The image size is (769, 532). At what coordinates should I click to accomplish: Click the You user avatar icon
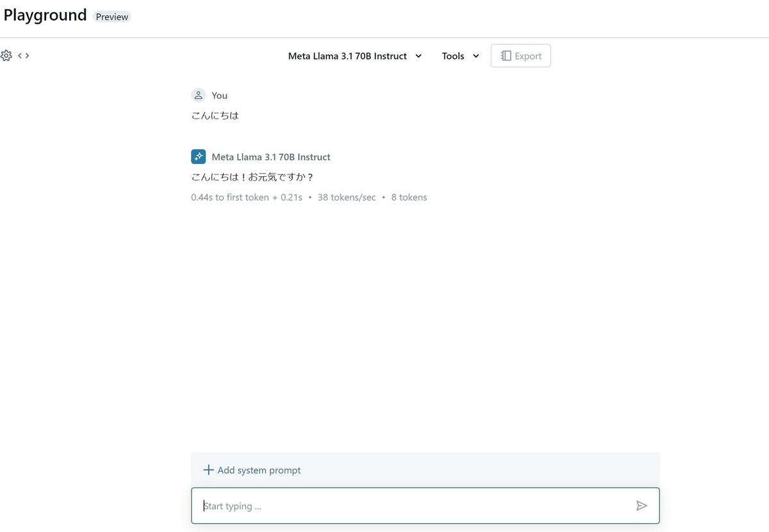(x=198, y=95)
